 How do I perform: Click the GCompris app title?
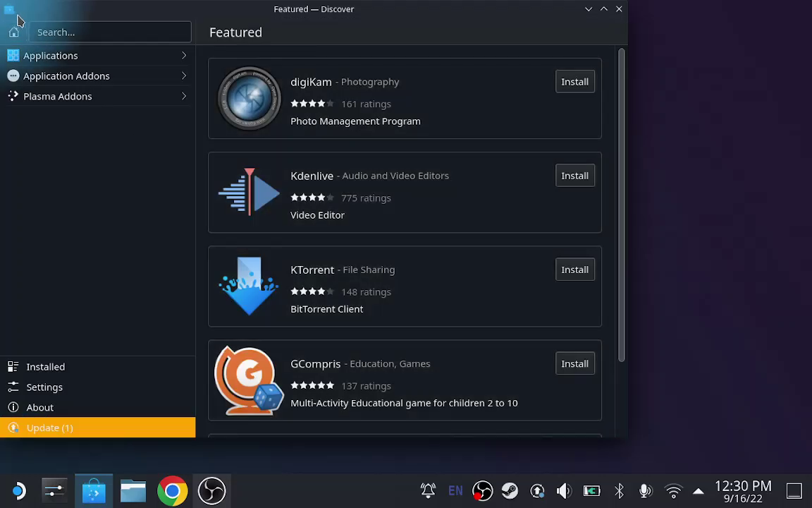coord(315,364)
